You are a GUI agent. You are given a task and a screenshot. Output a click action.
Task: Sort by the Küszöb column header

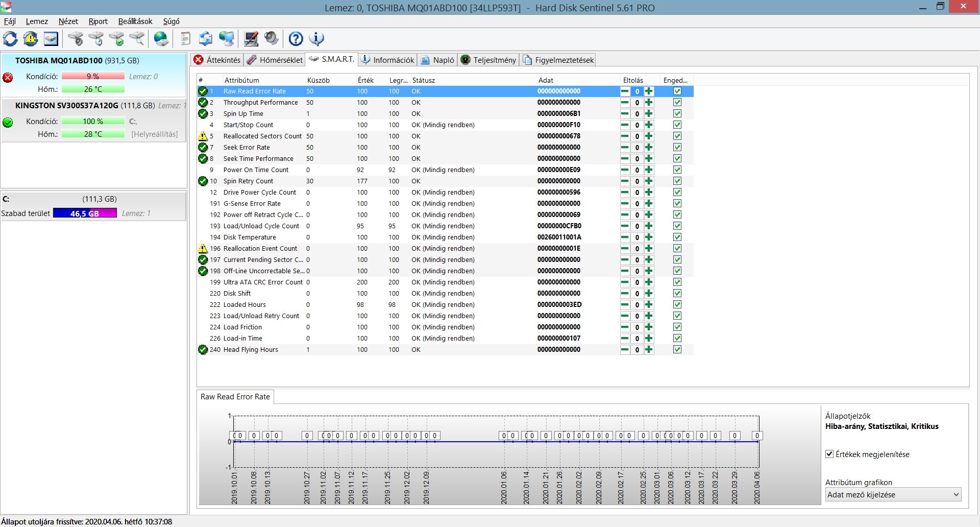click(330, 80)
